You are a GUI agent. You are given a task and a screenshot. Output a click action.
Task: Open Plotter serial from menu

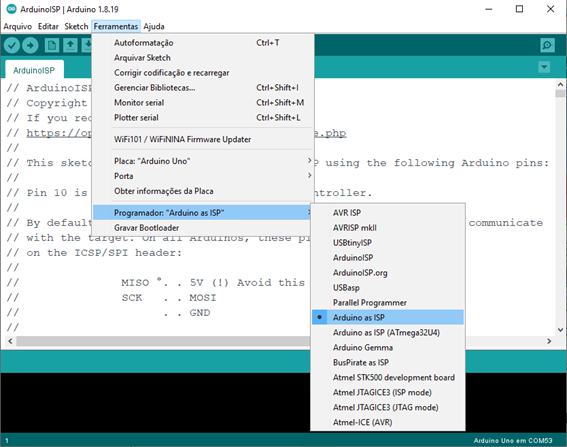coord(202,118)
